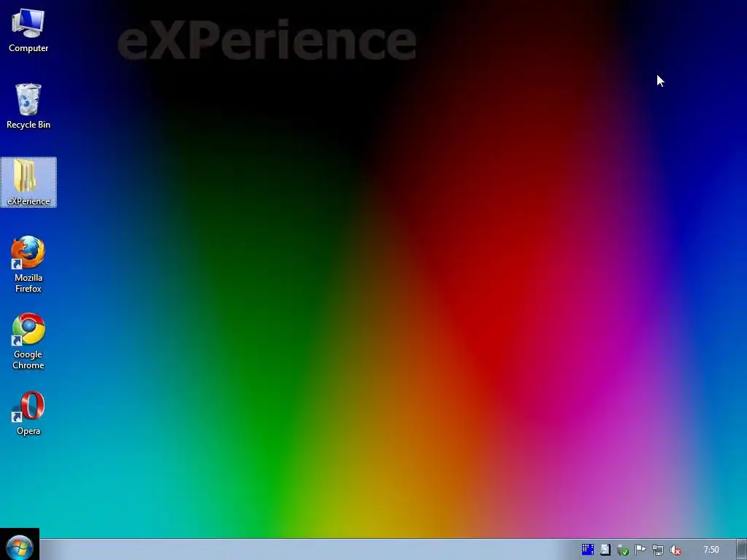747x560 pixels.
Task: Click the network connection tray icon
Action: pyautogui.click(x=657, y=550)
